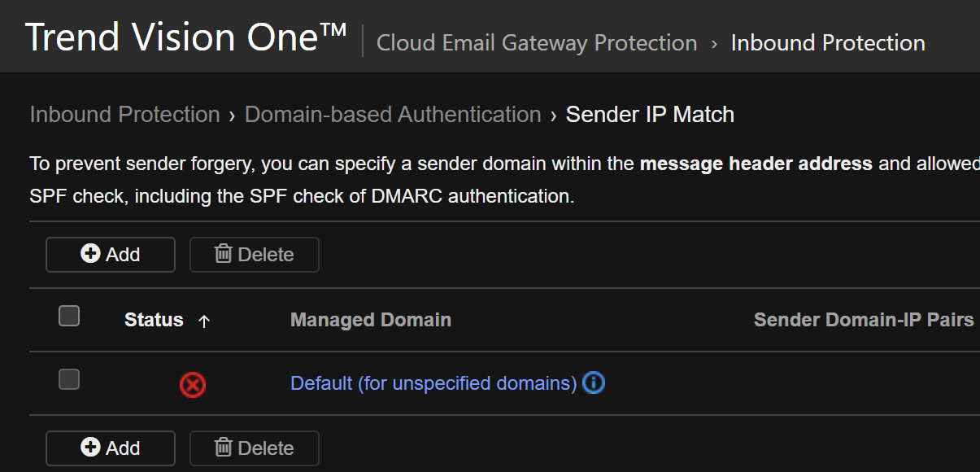Click the red disabled status icon
The image size is (980, 472).
pos(193,384)
